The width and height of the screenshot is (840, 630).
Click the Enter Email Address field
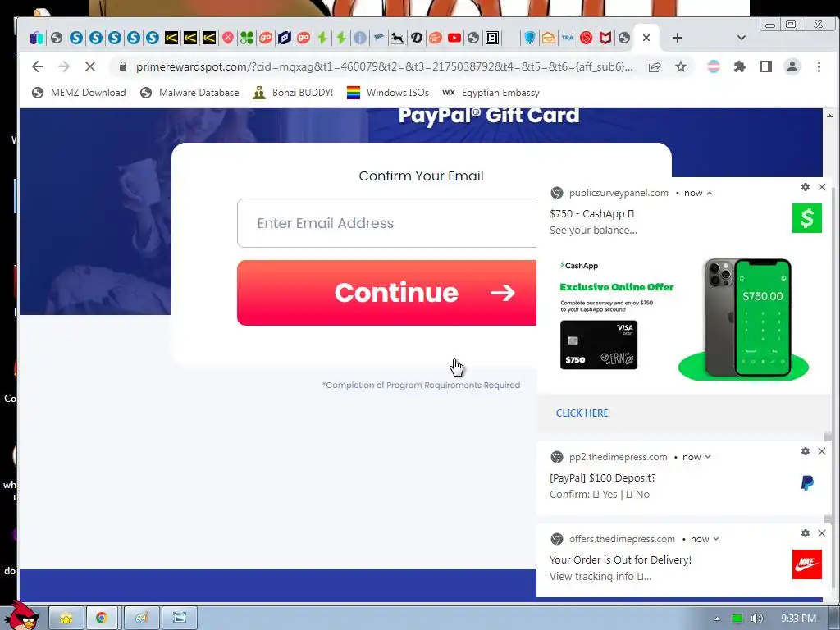387,223
